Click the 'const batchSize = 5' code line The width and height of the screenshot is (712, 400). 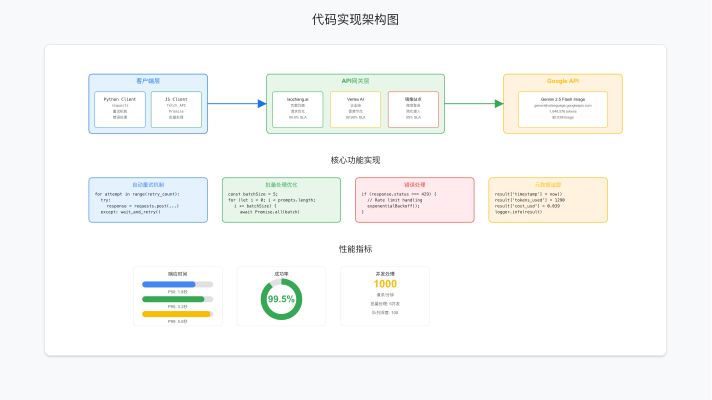252,194
